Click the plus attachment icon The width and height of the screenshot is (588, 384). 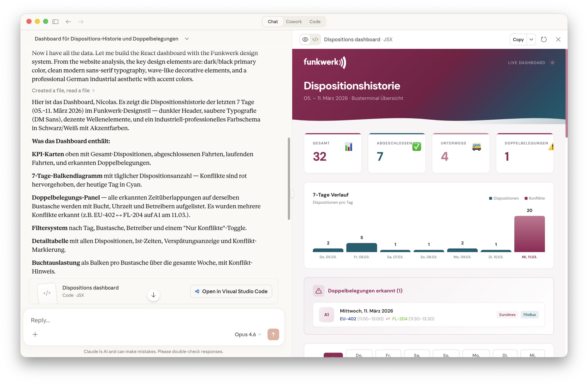(x=35, y=334)
